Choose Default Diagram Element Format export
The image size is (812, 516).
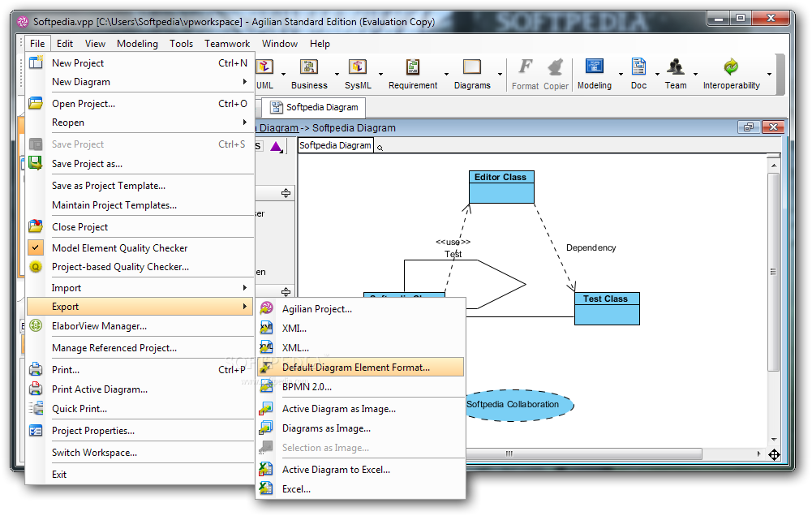(x=360, y=368)
